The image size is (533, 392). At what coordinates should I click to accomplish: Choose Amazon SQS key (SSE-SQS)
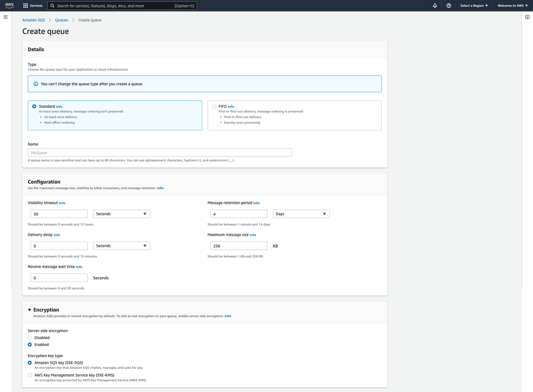(30, 363)
